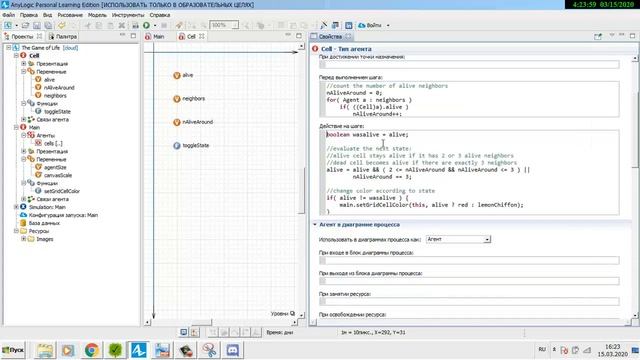Collapse the Main agent tree node
The image size is (640, 360).
pyautogui.click(x=16, y=127)
